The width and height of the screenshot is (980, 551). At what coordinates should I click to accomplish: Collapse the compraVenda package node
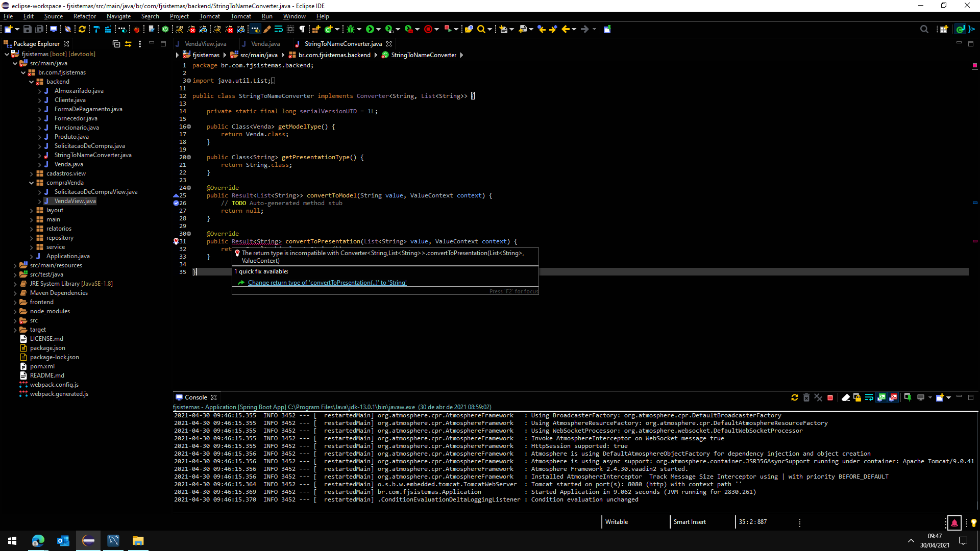pyautogui.click(x=31, y=183)
